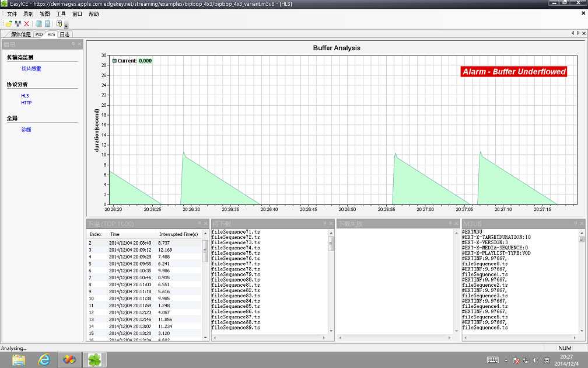This screenshot has width=588, height=368.
Task: Open the 诊断 link
Action: pyautogui.click(x=26, y=130)
